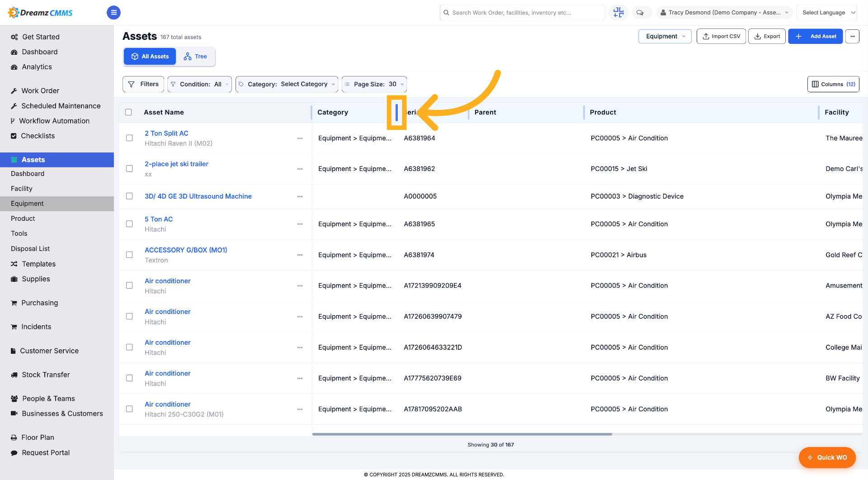The width and height of the screenshot is (868, 480).
Task: Click the Import CSV button
Action: point(721,36)
